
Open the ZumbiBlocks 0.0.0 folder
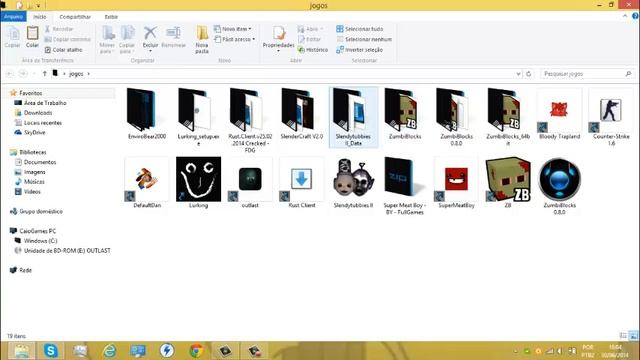point(456,118)
